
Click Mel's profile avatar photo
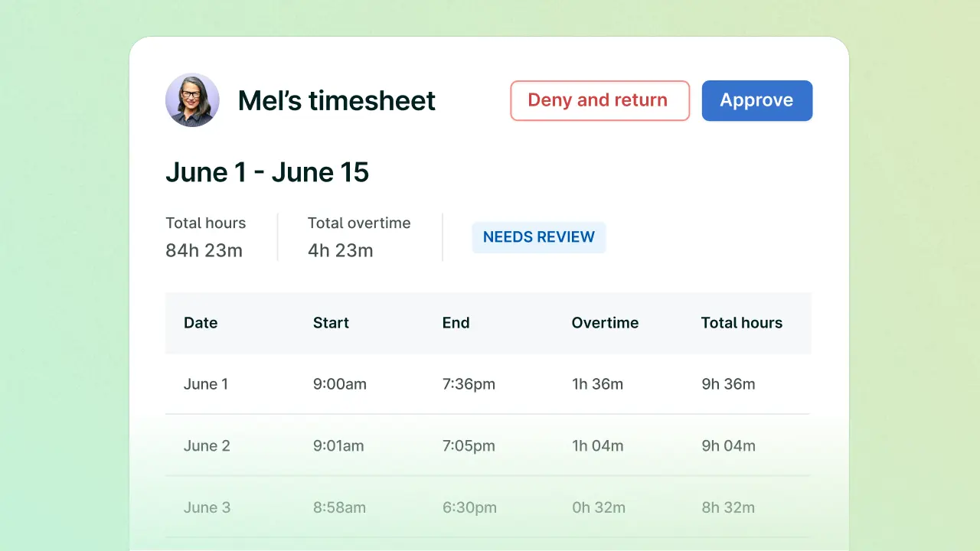click(x=192, y=100)
